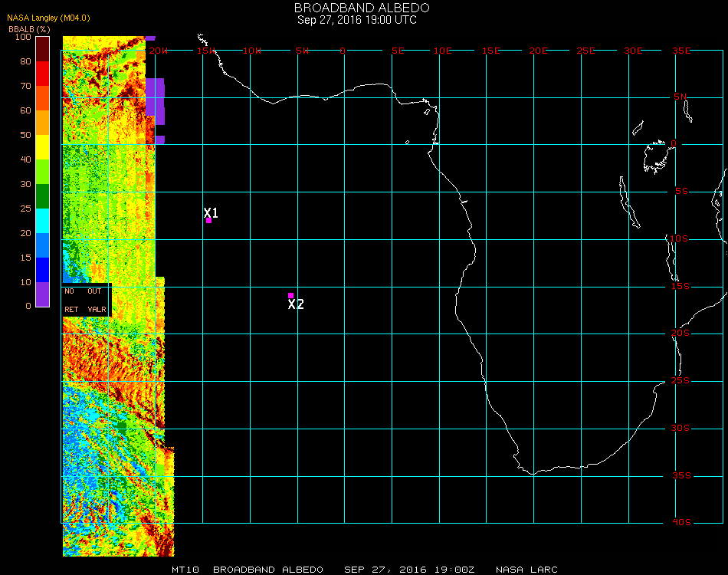Viewport: 728px width, 575px height.
Task: Click the magenta X1 point marker
Action: (x=209, y=221)
